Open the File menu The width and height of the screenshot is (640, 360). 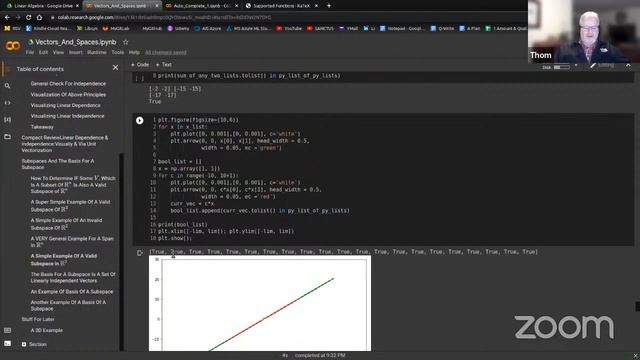click(x=30, y=52)
